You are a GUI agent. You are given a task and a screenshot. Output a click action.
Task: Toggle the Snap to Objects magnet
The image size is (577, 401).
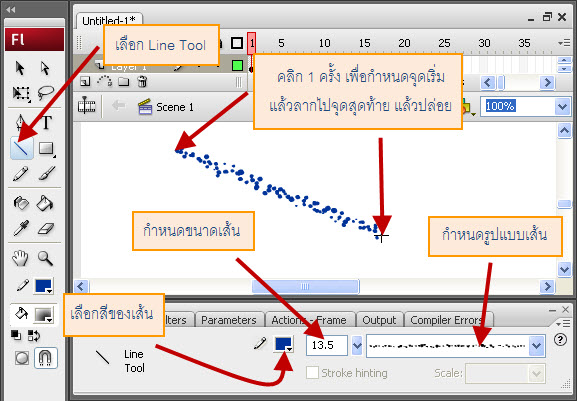pos(46,358)
